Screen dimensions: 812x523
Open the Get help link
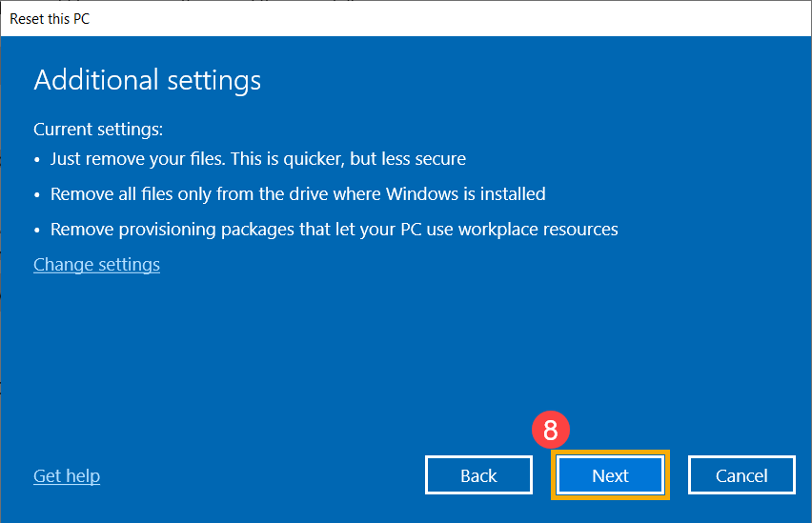(x=67, y=476)
